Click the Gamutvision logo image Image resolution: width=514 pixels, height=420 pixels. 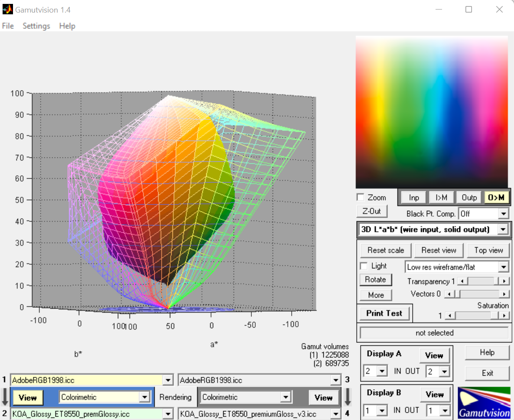coord(484,403)
